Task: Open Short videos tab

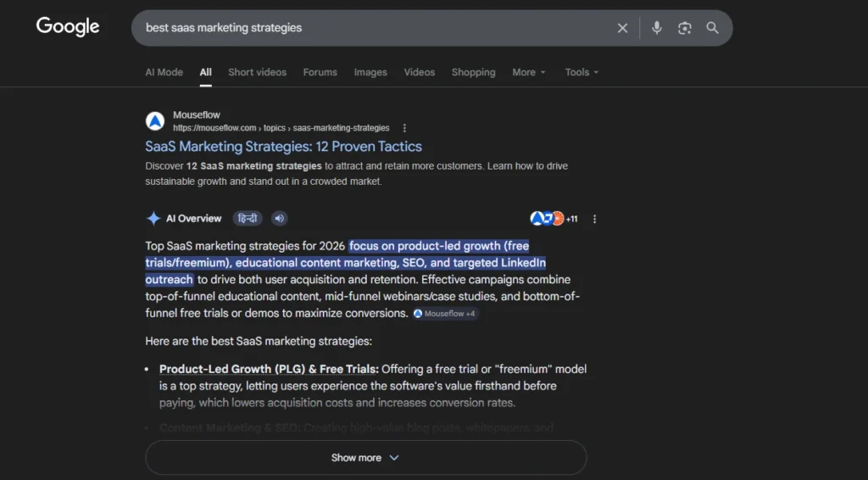Action: click(x=258, y=72)
